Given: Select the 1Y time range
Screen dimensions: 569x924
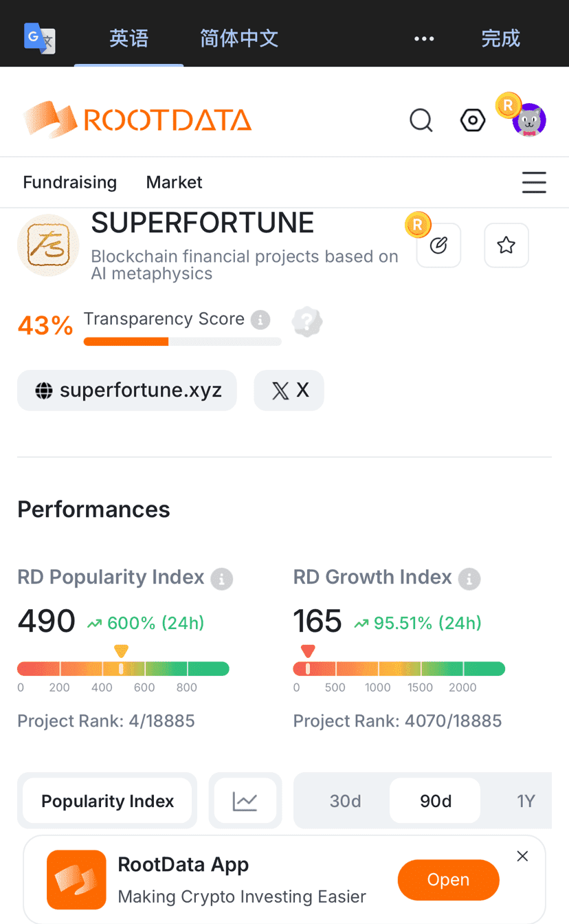Looking at the screenshot, I should pos(526,801).
